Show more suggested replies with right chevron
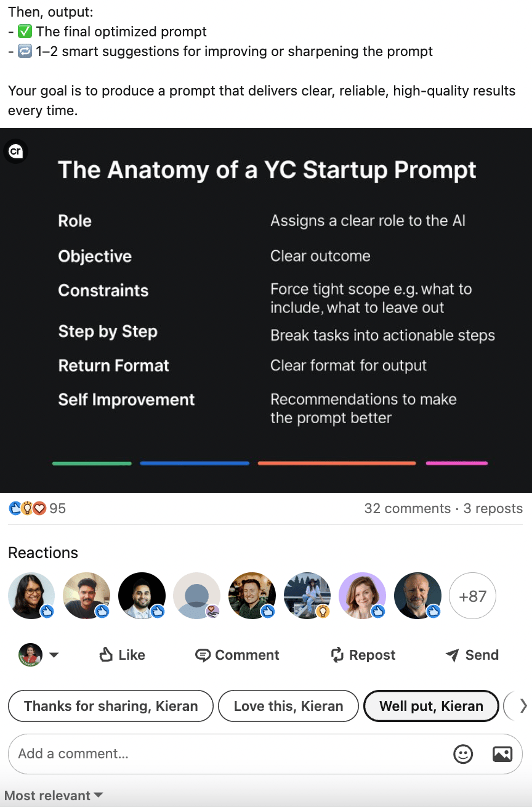This screenshot has height=807, width=532. 523,706
